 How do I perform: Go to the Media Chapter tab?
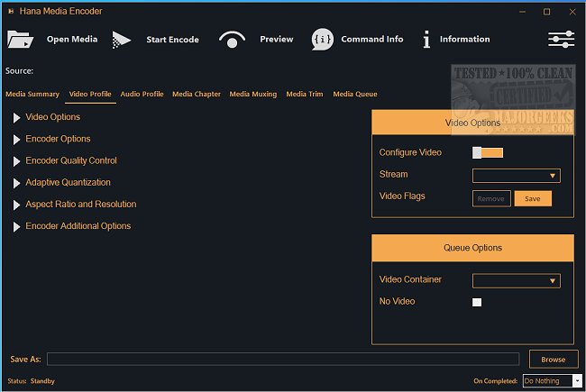coord(197,94)
